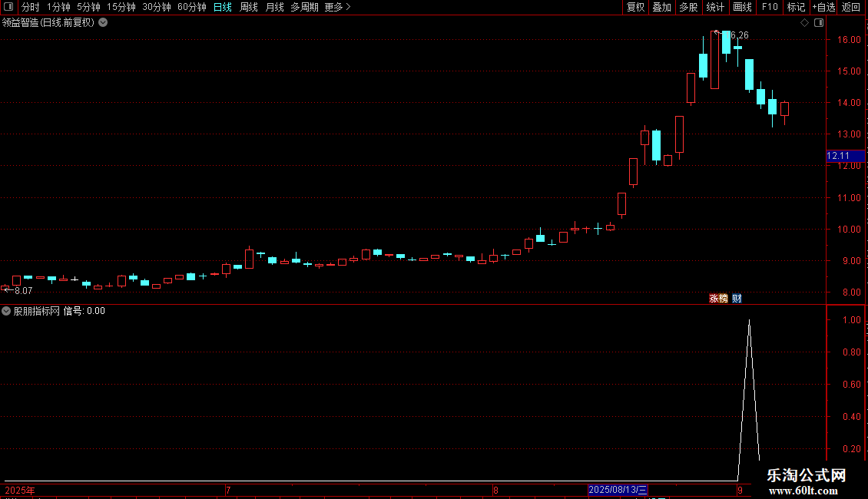Click the 10.00 price axis label
Viewport: 868px width, 499px height.
(x=849, y=230)
